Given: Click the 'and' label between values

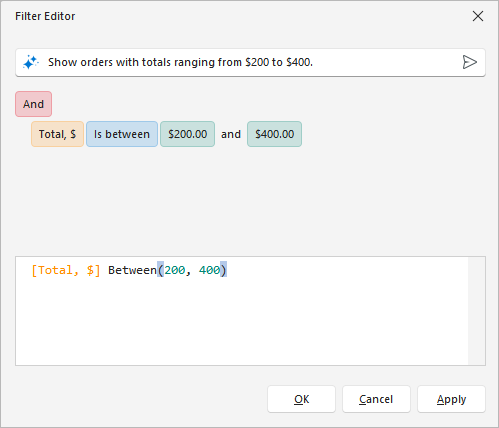Looking at the screenshot, I should pyautogui.click(x=231, y=134).
